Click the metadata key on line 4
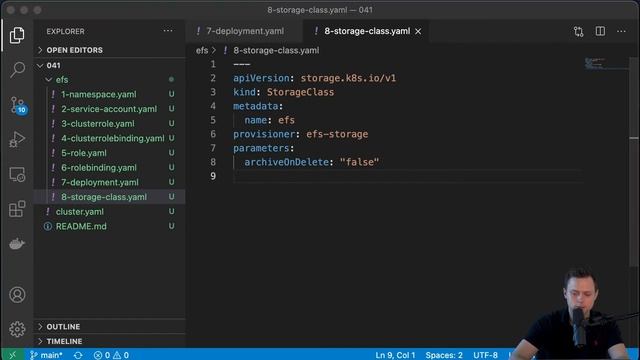 point(256,106)
